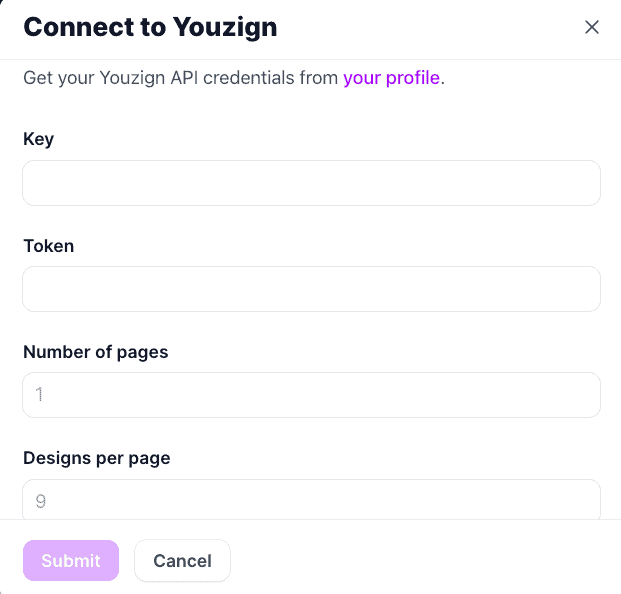
Task: Hit Cancel next to Submit
Action: [x=182, y=561]
